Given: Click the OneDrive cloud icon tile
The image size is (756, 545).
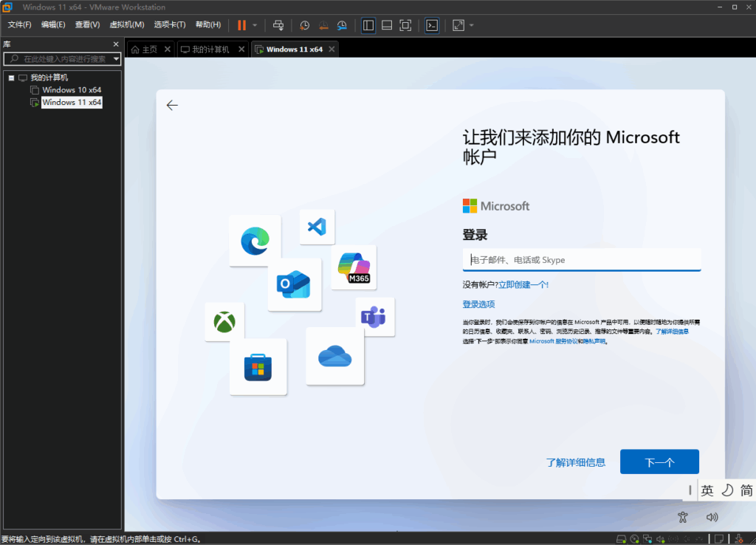Looking at the screenshot, I should (334, 357).
